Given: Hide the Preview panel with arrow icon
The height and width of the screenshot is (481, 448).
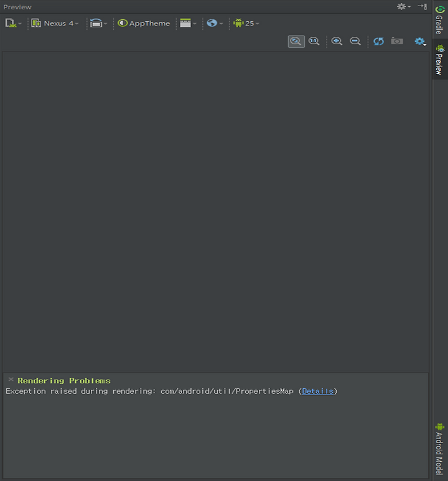Looking at the screenshot, I should point(422,6).
